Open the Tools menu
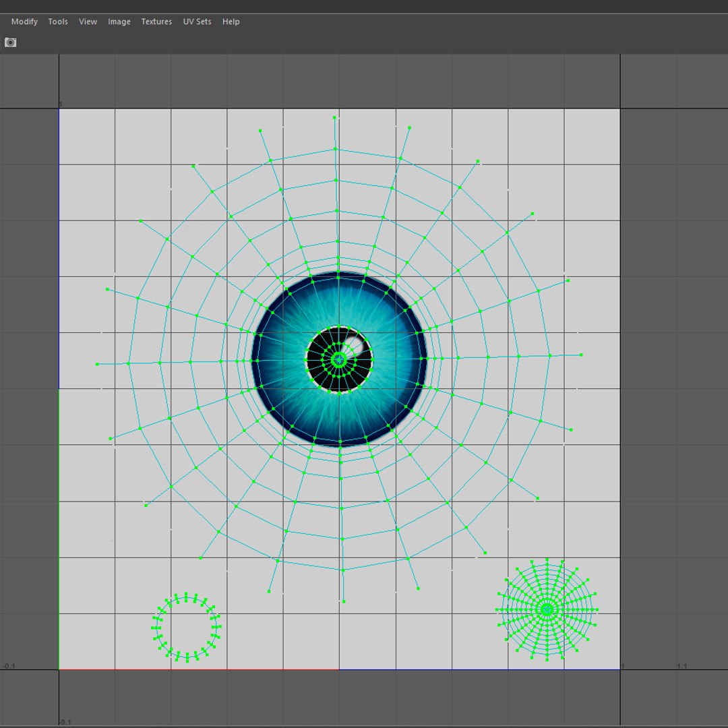This screenshot has height=728, width=728. (58, 22)
